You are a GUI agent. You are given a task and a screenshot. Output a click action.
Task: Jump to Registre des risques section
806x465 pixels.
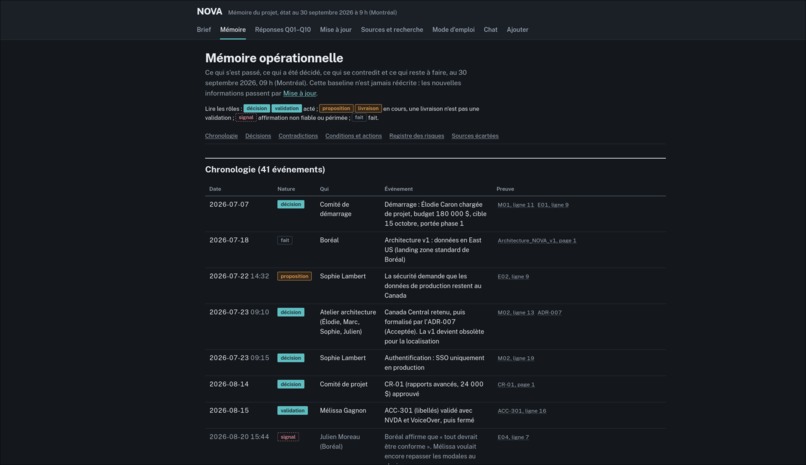point(416,136)
